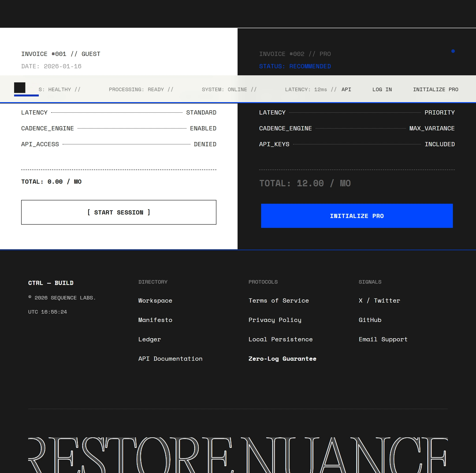This screenshot has width=476, height=473.
Task: Click the STATUS: RECOMMENDED label
Action: [x=295, y=67]
